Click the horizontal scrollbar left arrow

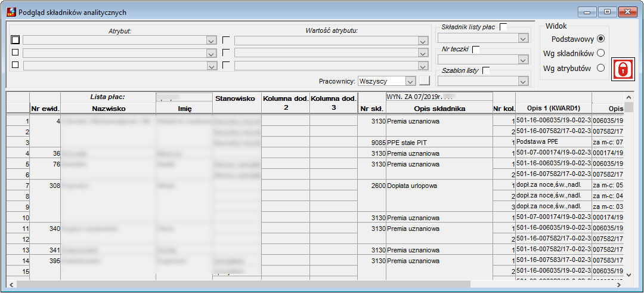point(11,284)
